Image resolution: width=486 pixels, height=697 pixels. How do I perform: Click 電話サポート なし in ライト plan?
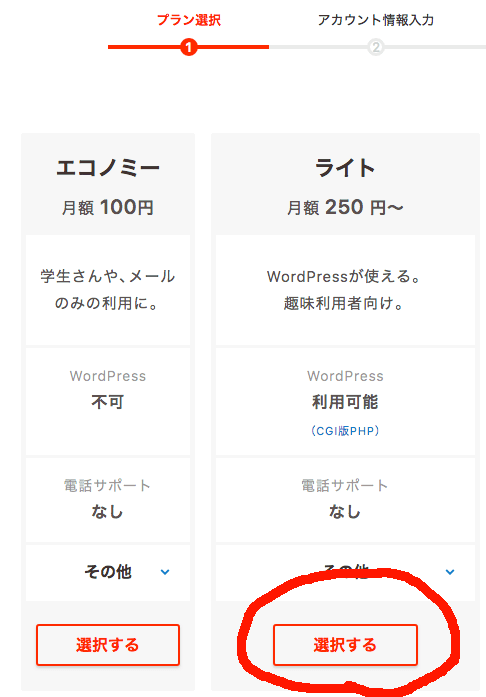point(345,500)
